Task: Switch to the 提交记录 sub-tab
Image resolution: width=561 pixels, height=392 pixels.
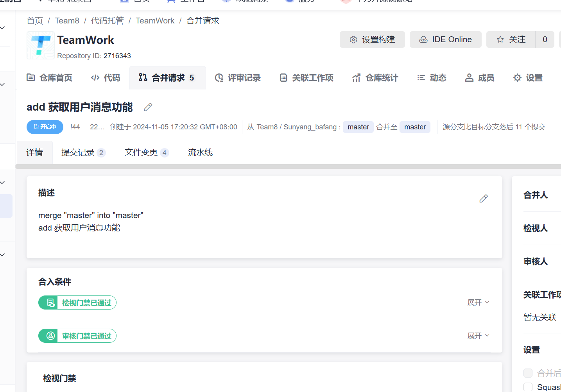Action: tap(83, 152)
